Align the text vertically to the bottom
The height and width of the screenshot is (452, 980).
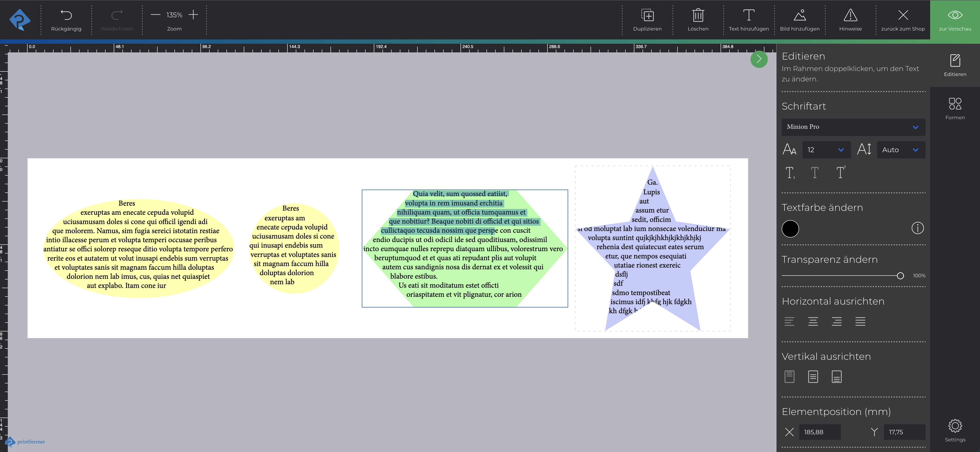[836, 377]
